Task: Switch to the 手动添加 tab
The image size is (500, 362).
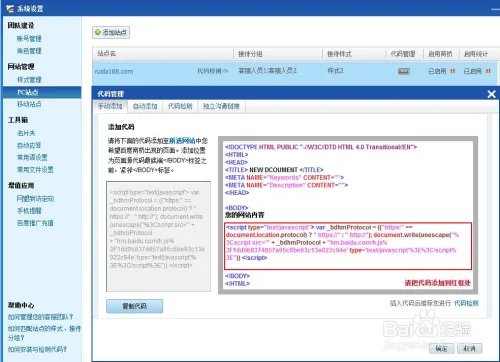Action: (x=110, y=106)
